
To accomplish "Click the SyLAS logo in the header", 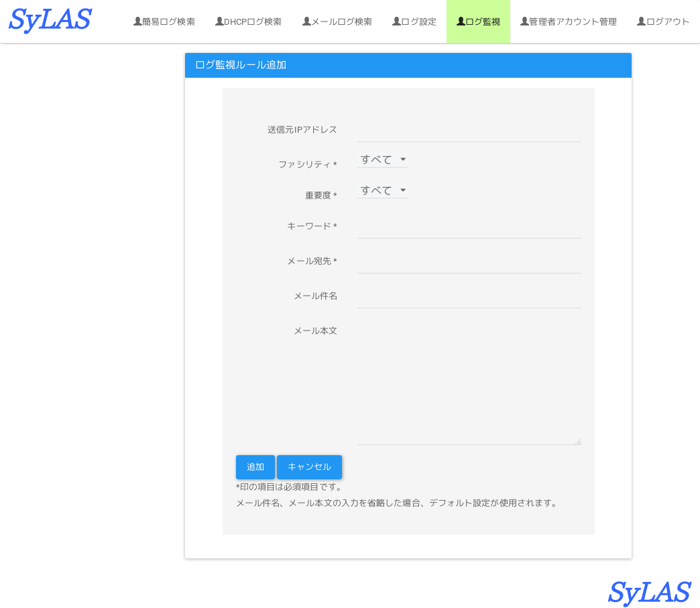I will 50,21.
